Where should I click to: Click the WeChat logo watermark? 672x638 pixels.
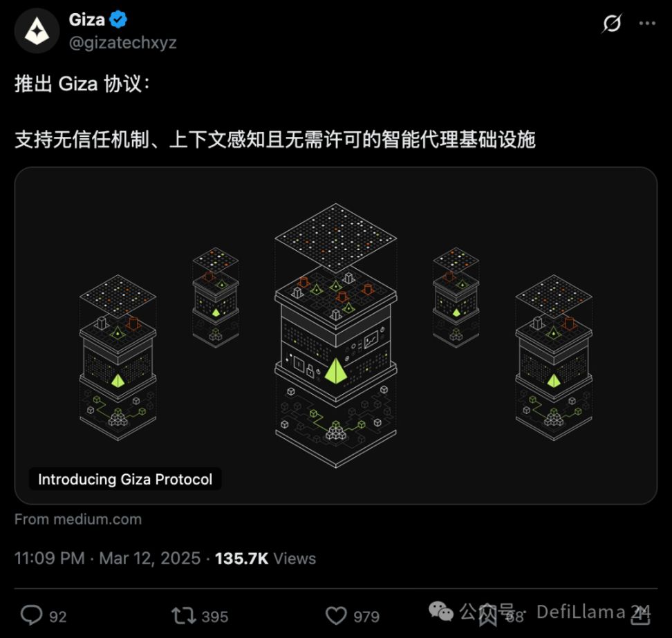441,611
